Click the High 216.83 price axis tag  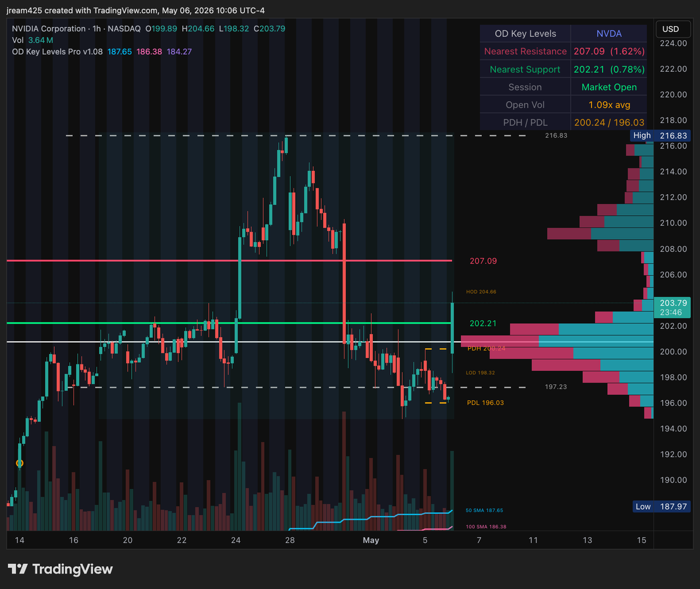click(661, 135)
